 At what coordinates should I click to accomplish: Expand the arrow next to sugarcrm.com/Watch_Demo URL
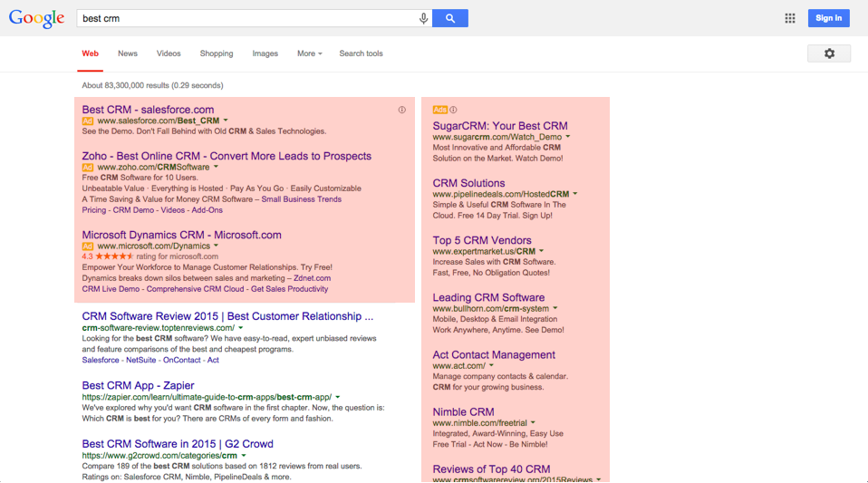(x=567, y=137)
